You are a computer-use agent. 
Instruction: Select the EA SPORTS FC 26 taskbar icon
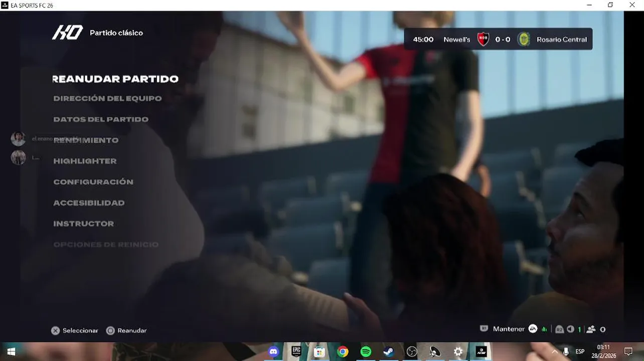tap(481, 352)
